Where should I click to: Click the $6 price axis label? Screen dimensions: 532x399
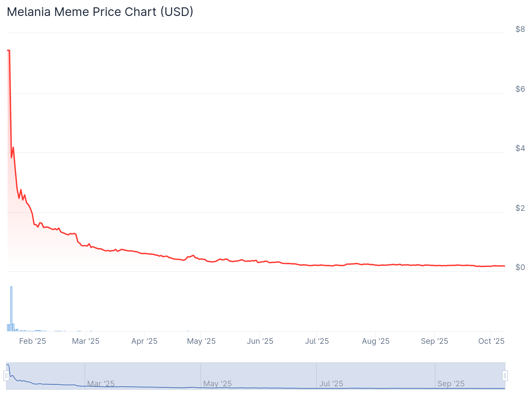point(520,89)
